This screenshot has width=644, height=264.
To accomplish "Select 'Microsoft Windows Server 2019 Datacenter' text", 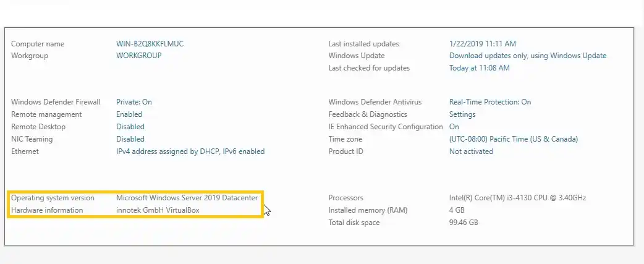I will (187, 197).
